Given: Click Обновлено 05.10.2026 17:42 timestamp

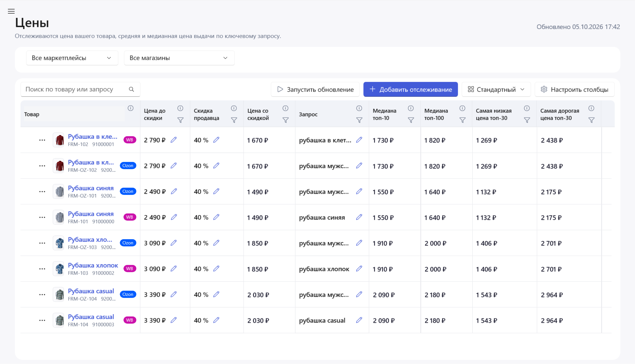Looking at the screenshot, I should pyautogui.click(x=578, y=27).
